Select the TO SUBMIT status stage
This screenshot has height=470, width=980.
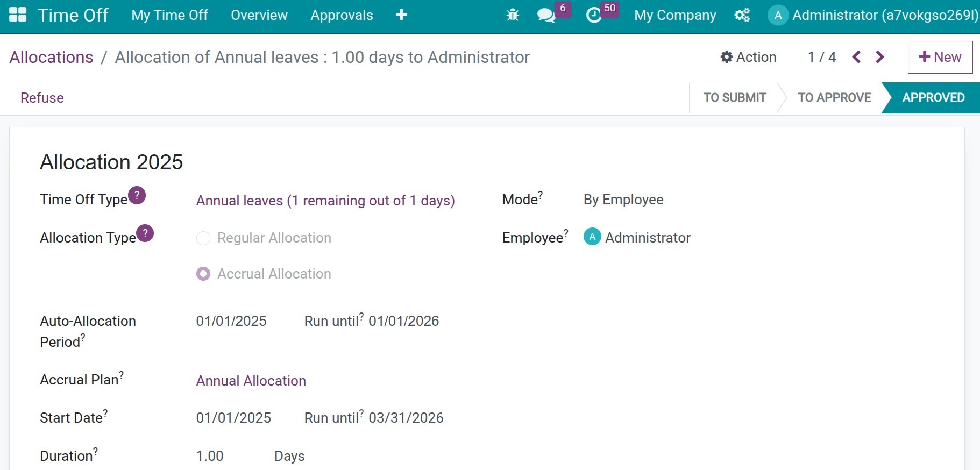click(x=735, y=97)
